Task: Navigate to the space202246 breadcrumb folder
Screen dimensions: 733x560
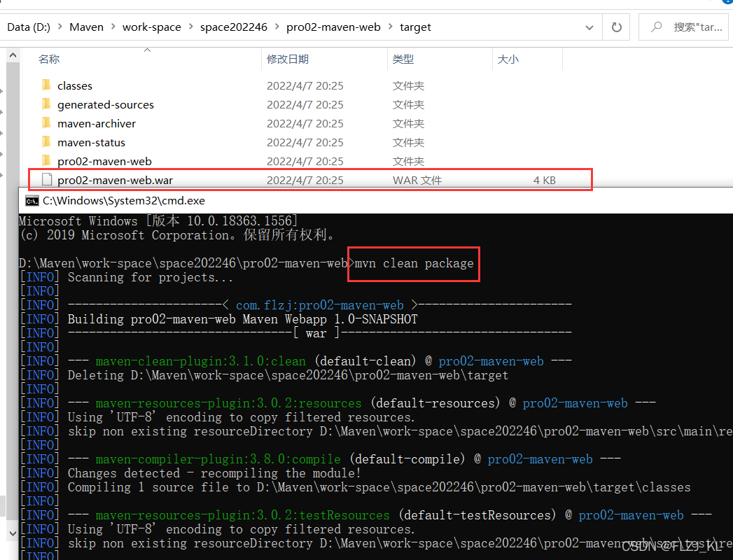Action: [234, 27]
